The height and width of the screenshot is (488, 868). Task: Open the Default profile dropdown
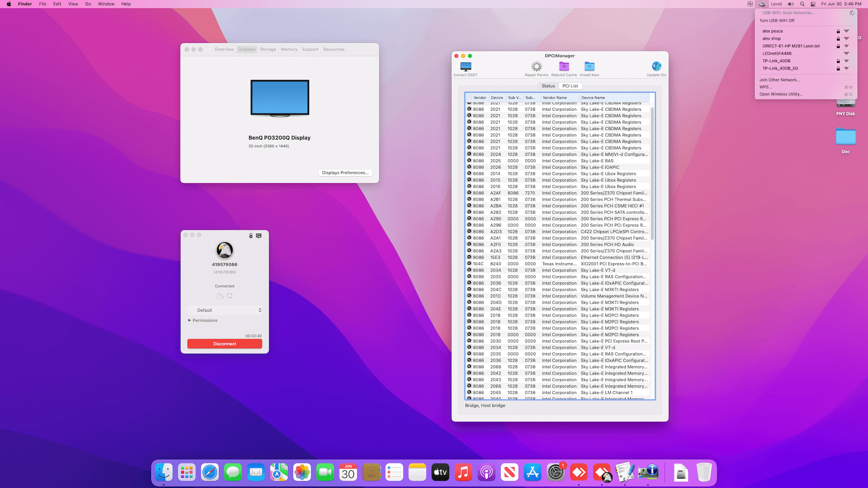click(225, 310)
